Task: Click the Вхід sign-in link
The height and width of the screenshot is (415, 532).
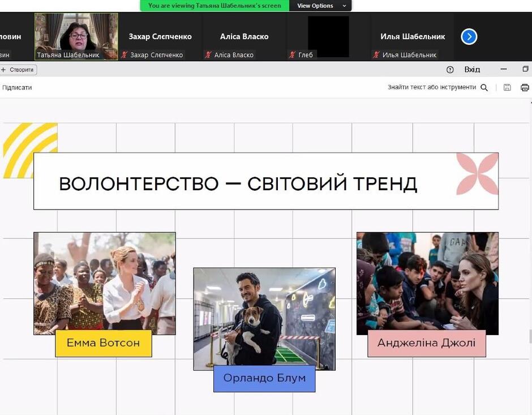Action: tap(472, 70)
